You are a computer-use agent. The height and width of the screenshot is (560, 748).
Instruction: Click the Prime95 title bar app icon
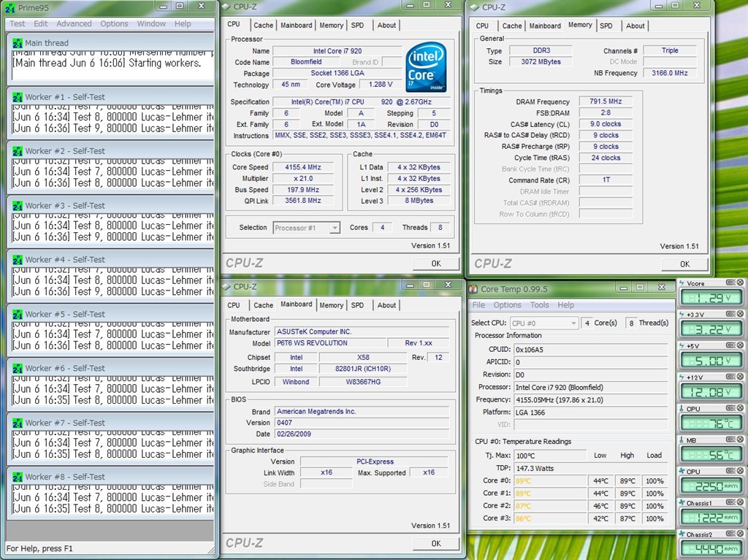(10, 8)
